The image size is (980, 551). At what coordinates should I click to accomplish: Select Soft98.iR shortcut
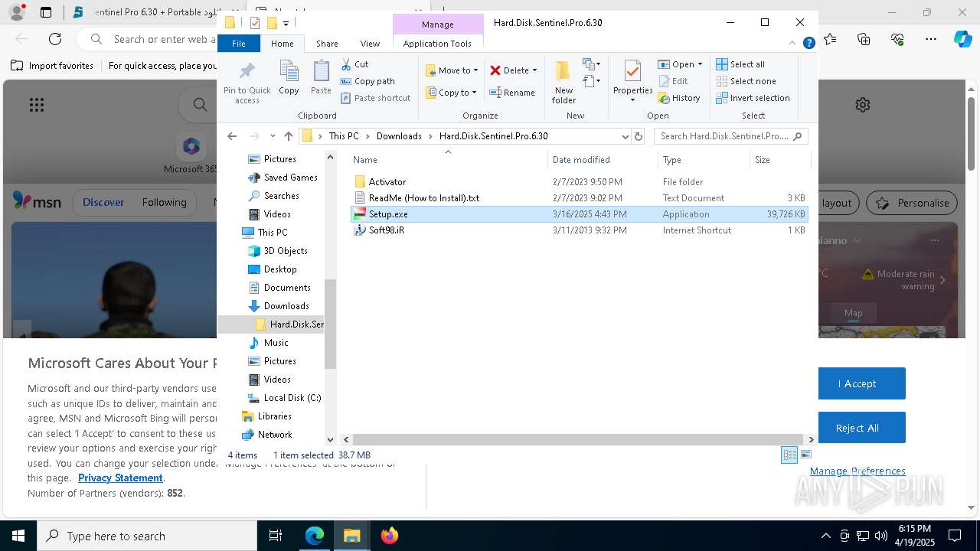[x=387, y=230]
